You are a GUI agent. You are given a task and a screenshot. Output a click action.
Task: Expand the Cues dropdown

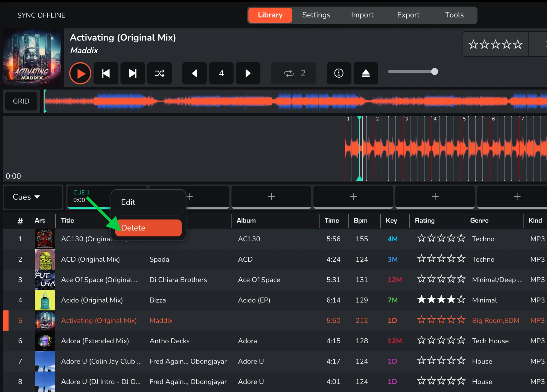pyautogui.click(x=27, y=197)
